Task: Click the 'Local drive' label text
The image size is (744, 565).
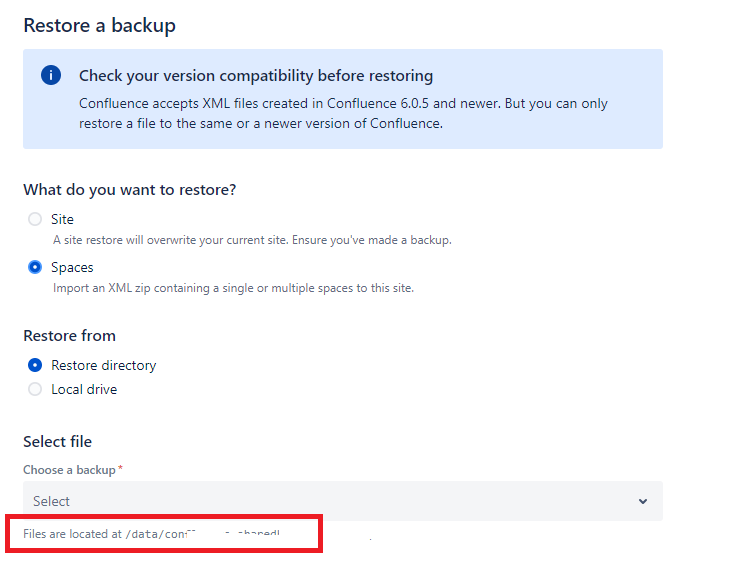Action: pyautogui.click(x=84, y=389)
